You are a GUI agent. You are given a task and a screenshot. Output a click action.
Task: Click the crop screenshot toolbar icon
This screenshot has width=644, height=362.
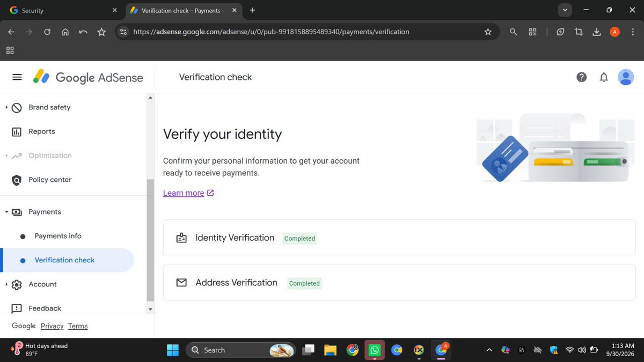[x=579, y=32]
